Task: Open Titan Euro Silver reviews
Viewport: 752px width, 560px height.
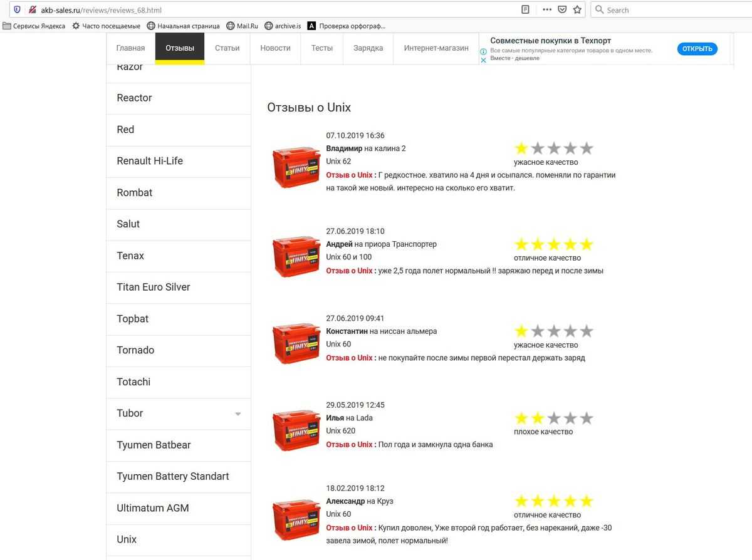Action: 154,288
